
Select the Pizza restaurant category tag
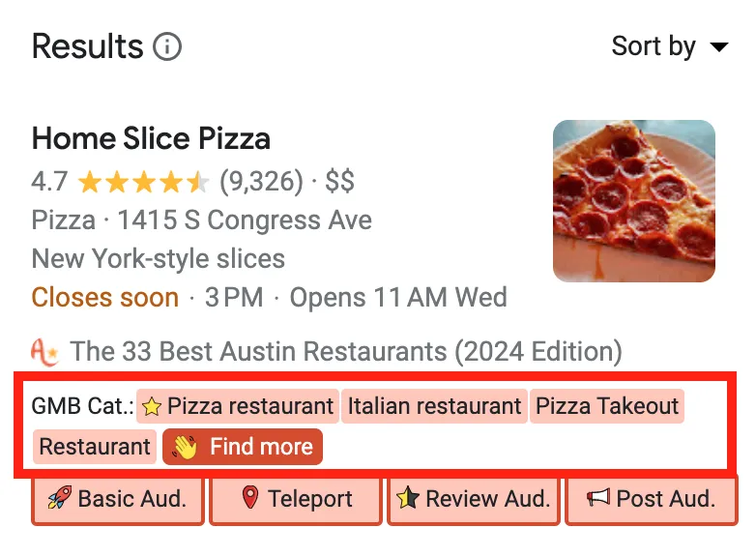(238, 406)
